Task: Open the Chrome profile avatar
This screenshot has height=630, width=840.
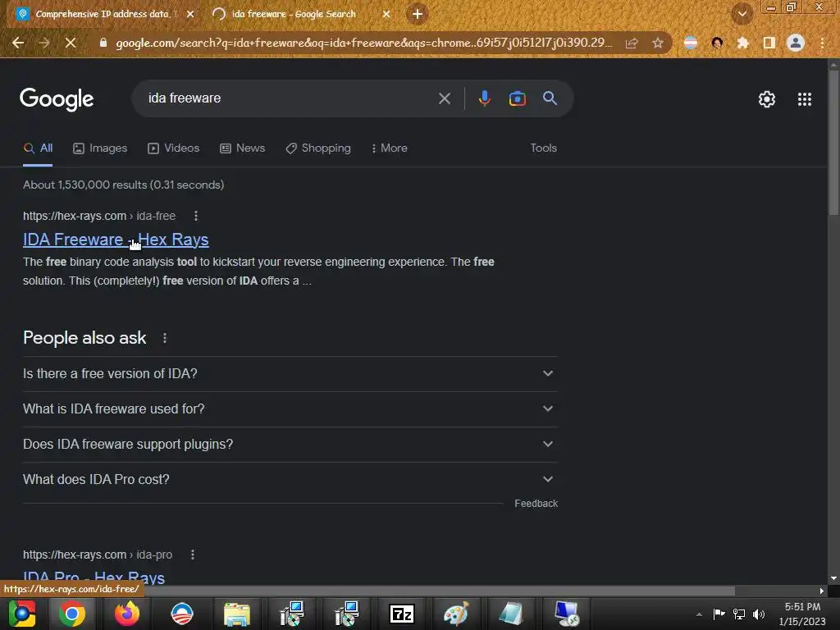Action: 796,43
